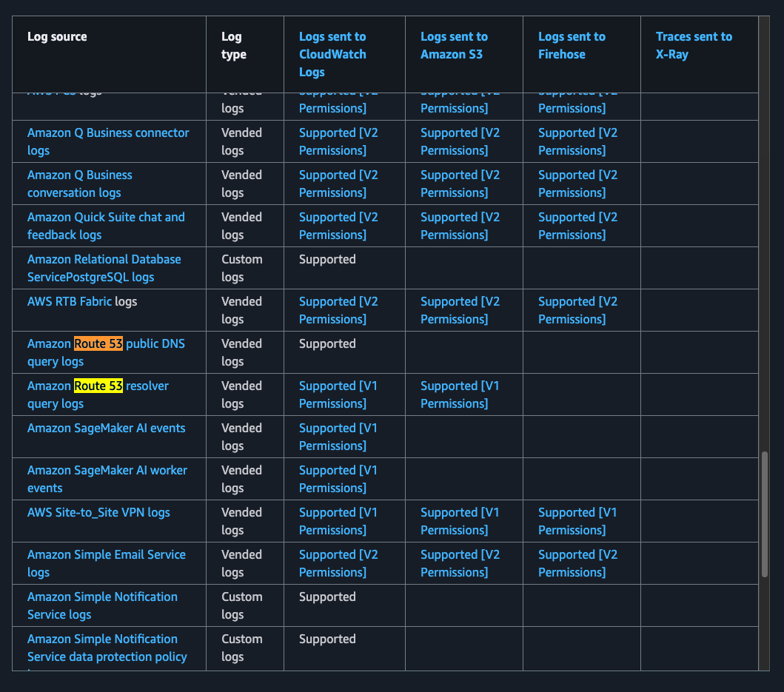Open the Logs sent to CloudWatch Logs header link

click(x=332, y=54)
